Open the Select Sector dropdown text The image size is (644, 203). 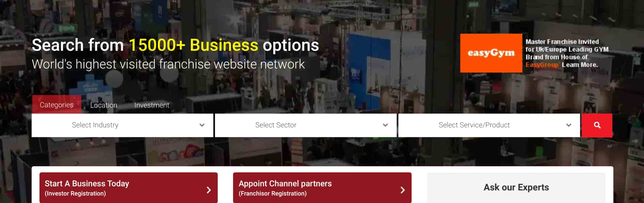(276, 125)
